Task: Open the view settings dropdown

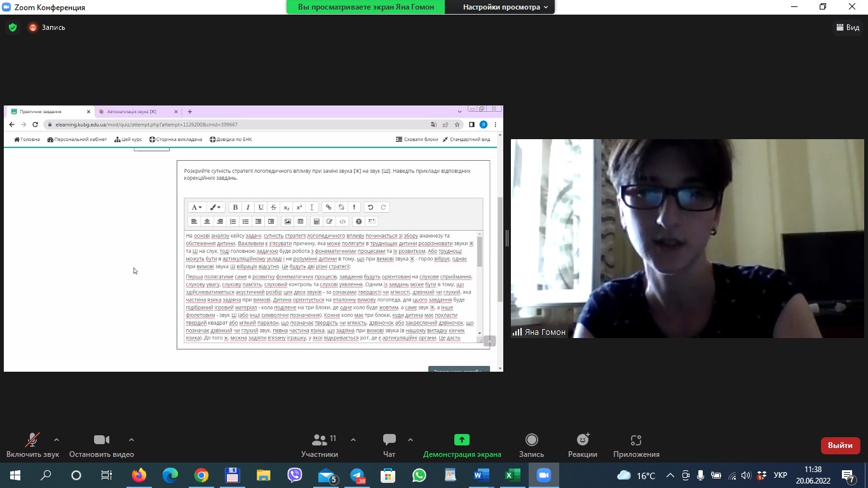Action: 505,7
